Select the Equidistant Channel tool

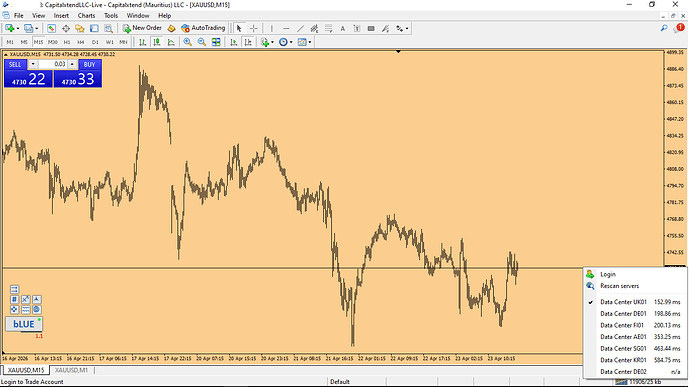314,28
